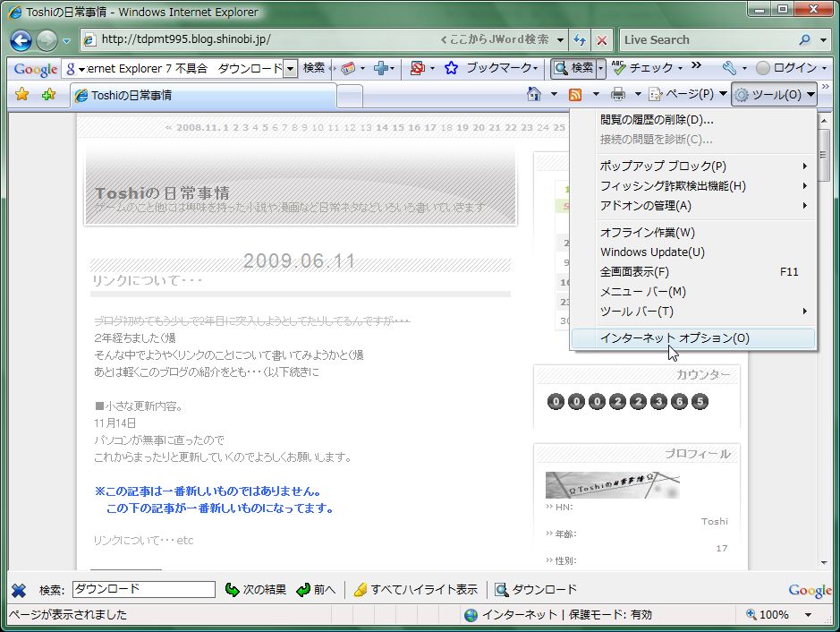Click the Google logo on the toolbar

pos(36,69)
